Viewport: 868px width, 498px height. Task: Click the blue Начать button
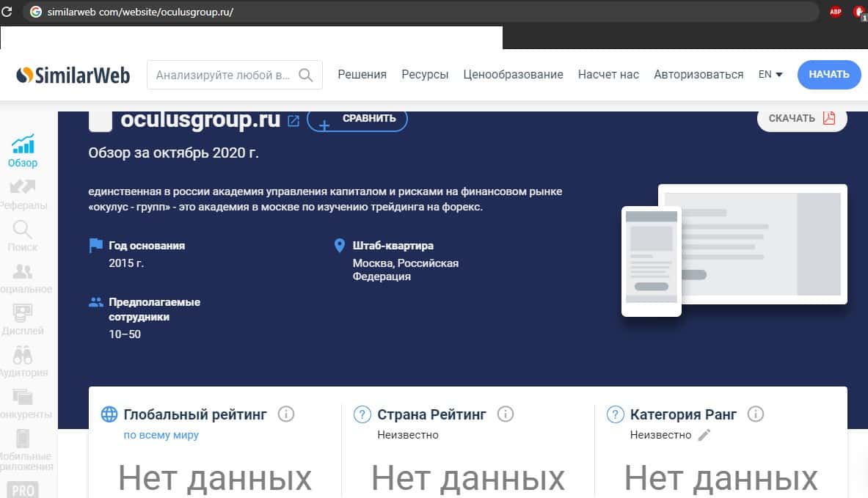(x=828, y=75)
